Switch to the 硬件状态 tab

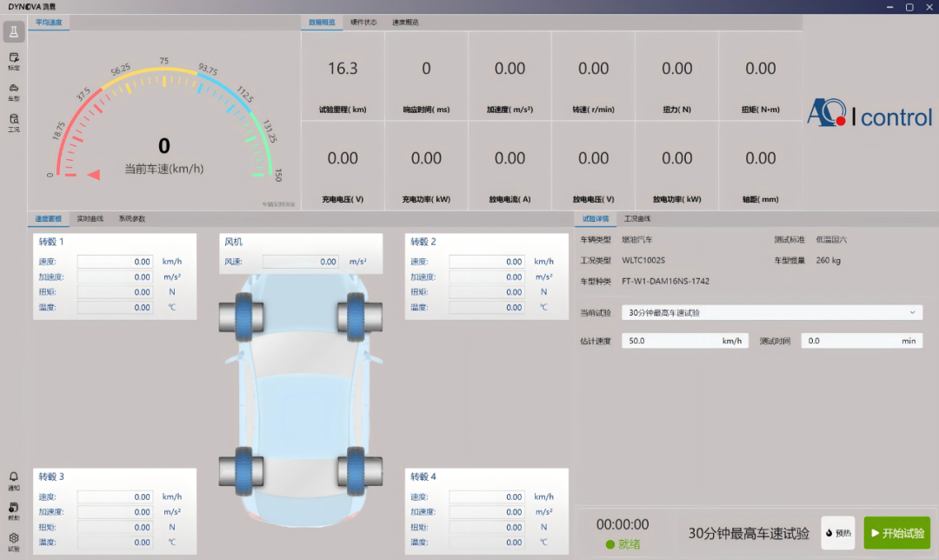[x=363, y=22]
